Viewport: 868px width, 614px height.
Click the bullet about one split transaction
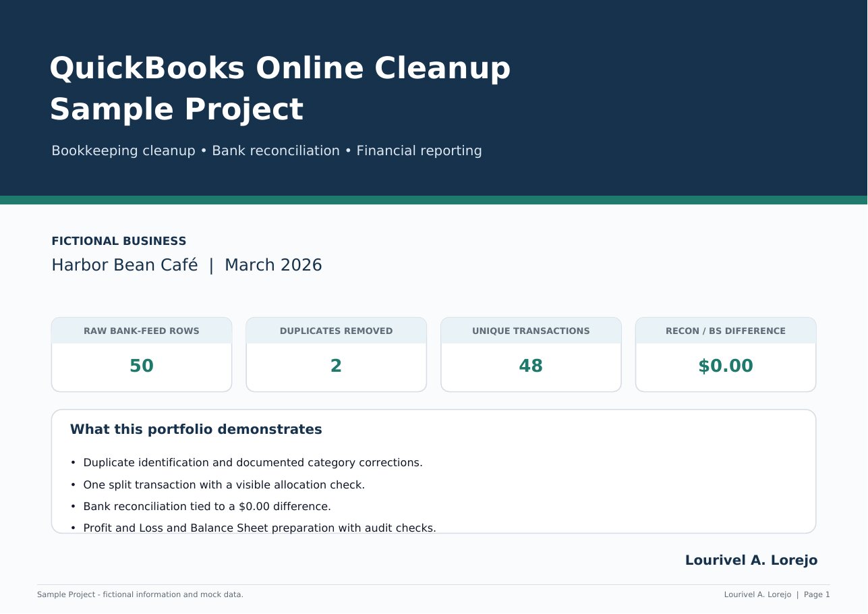(x=217, y=484)
